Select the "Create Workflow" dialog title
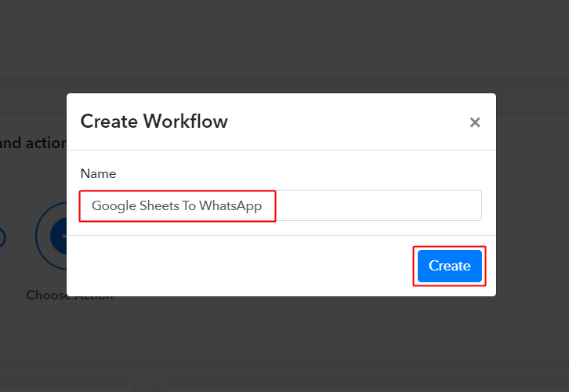Viewport: 569px width, 392px height. pyautogui.click(x=154, y=122)
